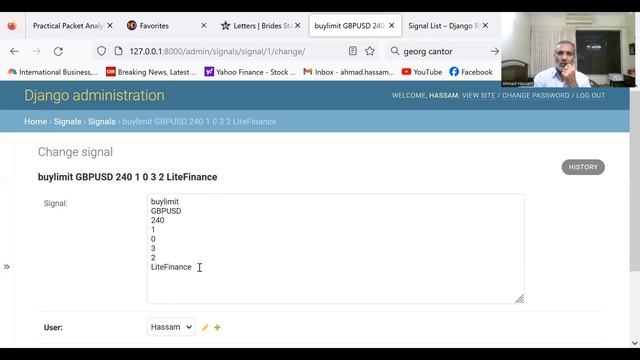Open the YouTube bookmark
The width and height of the screenshot is (640, 360).
pos(422,72)
